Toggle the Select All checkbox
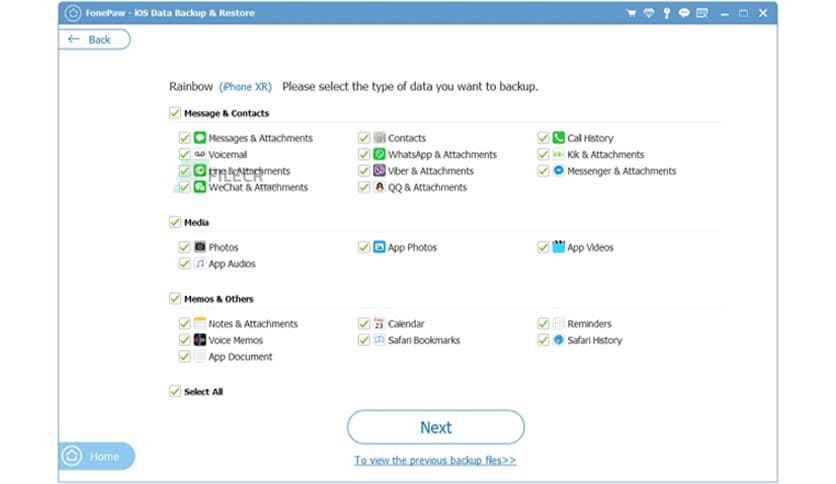Screen dimensions: 836x484 pos(175,391)
